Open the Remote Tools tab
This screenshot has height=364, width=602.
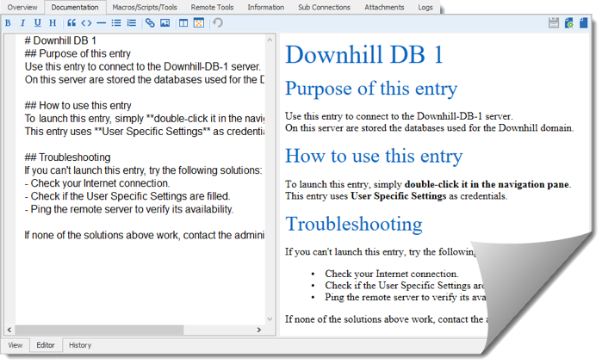pyautogui.click(x=212, y=7)
